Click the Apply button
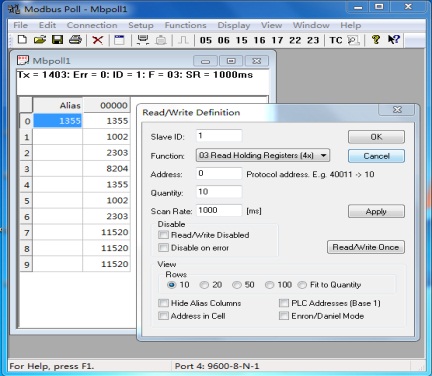 coord(376,211)
